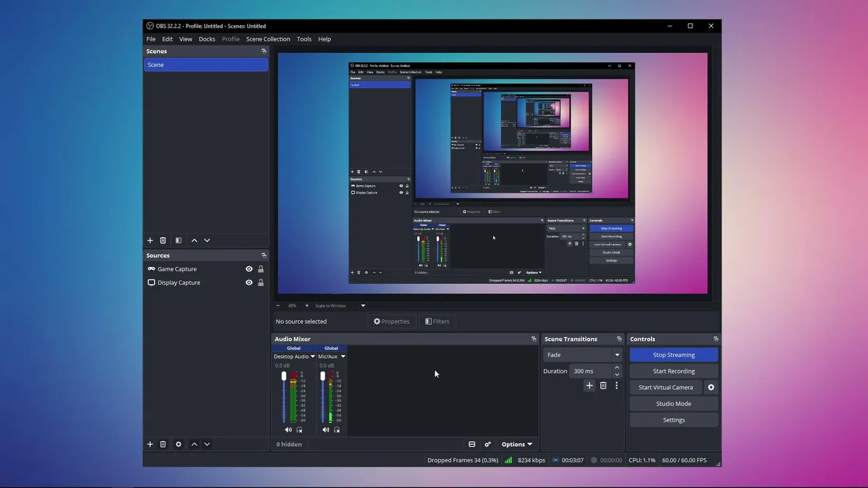Zoom out the preview with the minus icon
This screenshot has width=868, height=488.
pyautogui.click(x=277, y=306)
